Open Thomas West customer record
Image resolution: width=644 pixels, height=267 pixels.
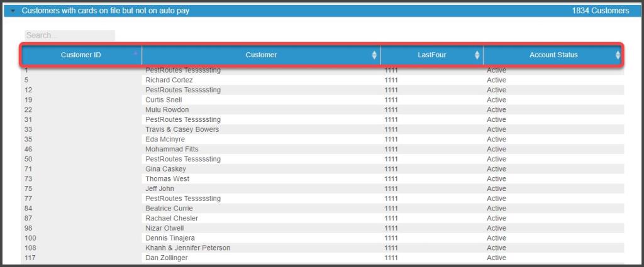tap(167, 179)
